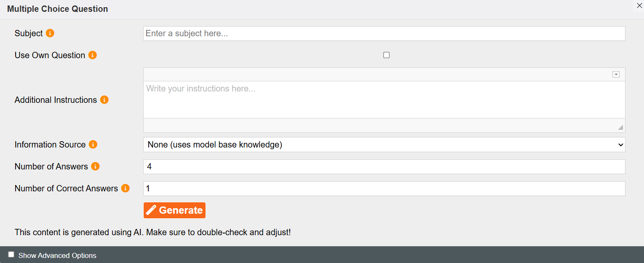The image size is (644, 263).
Task: Grab the text area resize handle
Action: [x=620, y=127]
